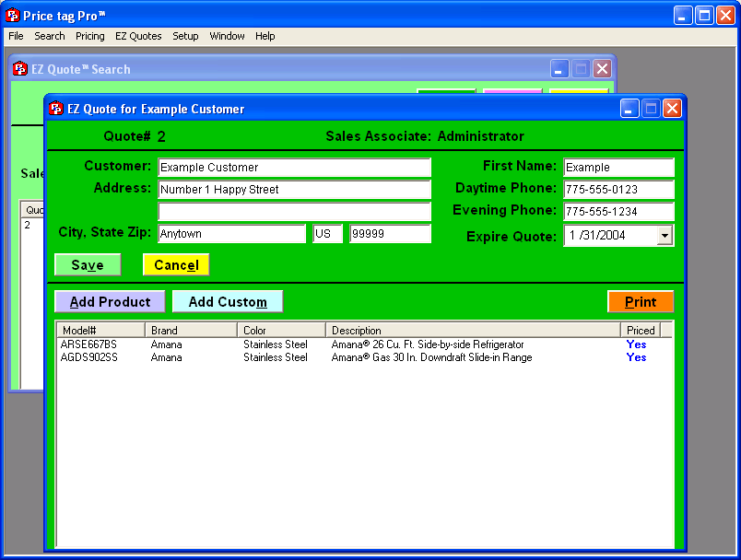Minimize the EZ Quote for Example Customer window
This screenshot has height=560, width=741.
pyautogui.click(x=629, y=109)
